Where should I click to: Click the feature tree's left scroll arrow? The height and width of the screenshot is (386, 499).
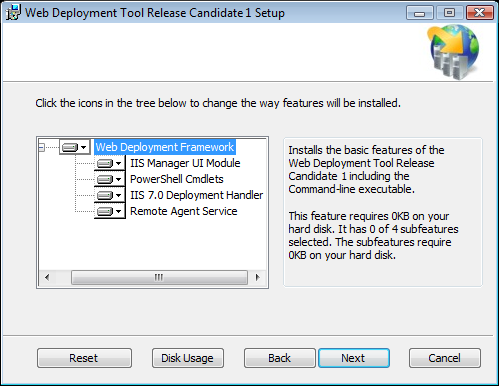47,277
